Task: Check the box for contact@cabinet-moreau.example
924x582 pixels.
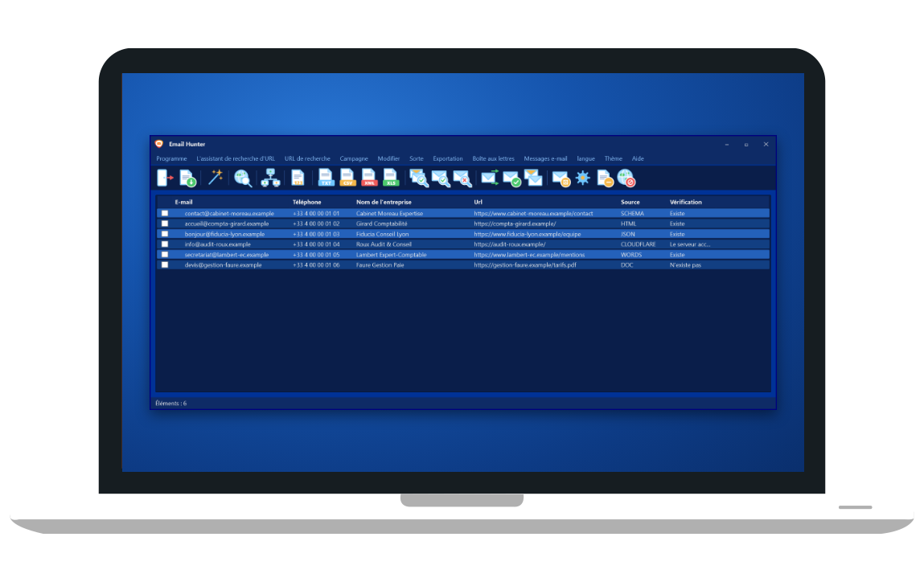Action: 165,213
